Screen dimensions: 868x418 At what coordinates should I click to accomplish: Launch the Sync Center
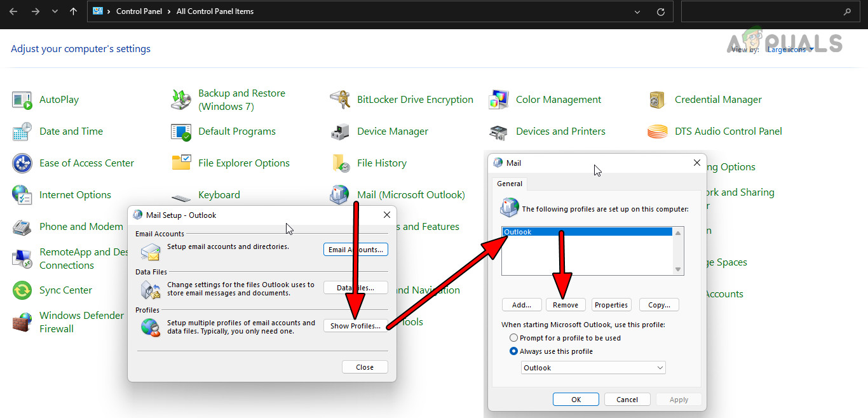coord(66,290)
